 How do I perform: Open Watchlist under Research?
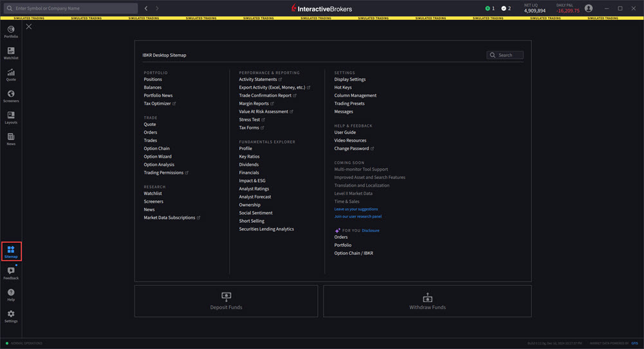click(152, 194)
